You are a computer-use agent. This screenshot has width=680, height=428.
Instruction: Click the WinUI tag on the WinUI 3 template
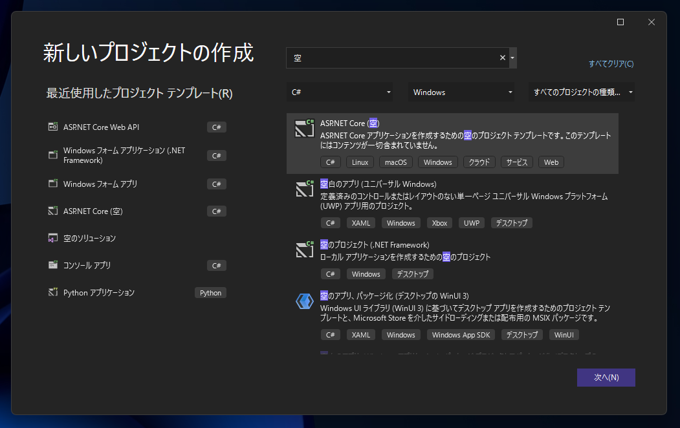[564, 335]
